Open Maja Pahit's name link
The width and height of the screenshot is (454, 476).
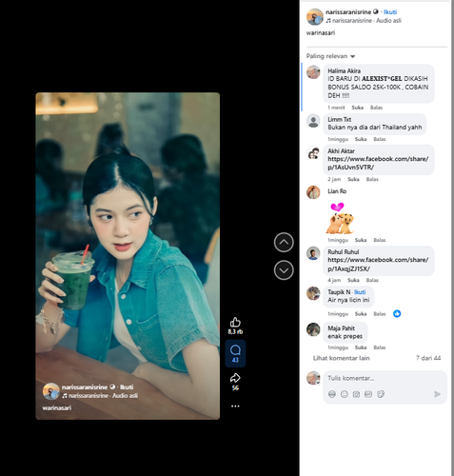point(341,328)
